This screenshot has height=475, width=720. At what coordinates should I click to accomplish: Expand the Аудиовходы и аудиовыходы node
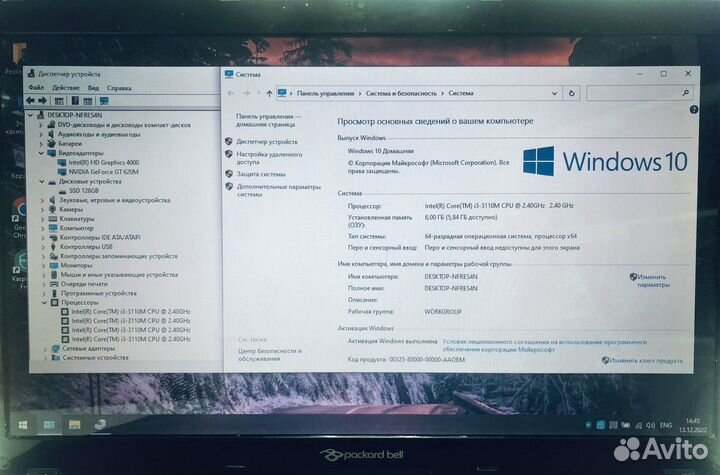(41, 135)
